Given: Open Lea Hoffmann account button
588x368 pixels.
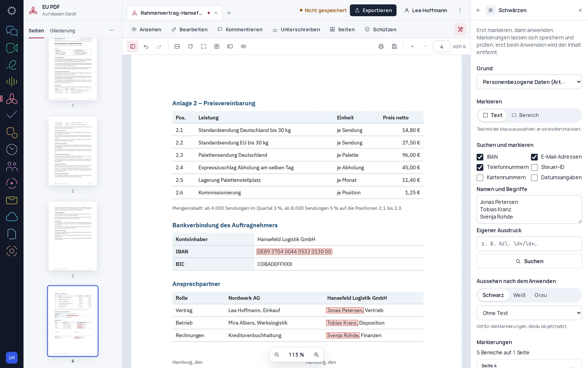Looking at the screenshot, I should coord(426,10).
